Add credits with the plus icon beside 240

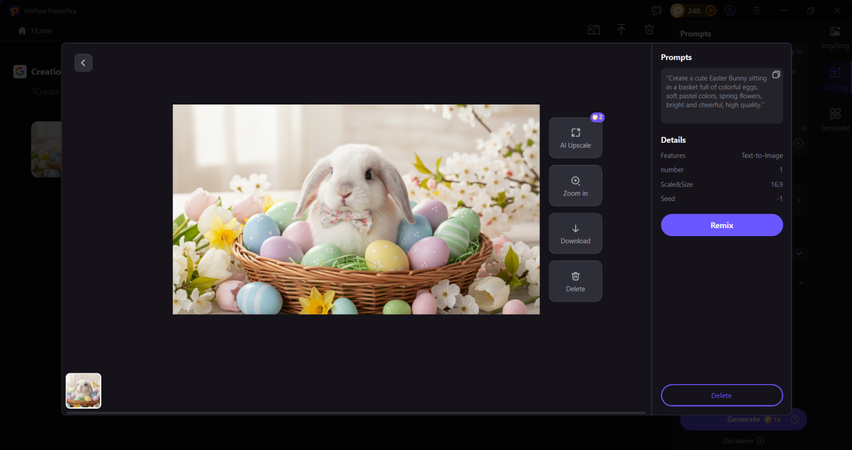tap(710, 10)
